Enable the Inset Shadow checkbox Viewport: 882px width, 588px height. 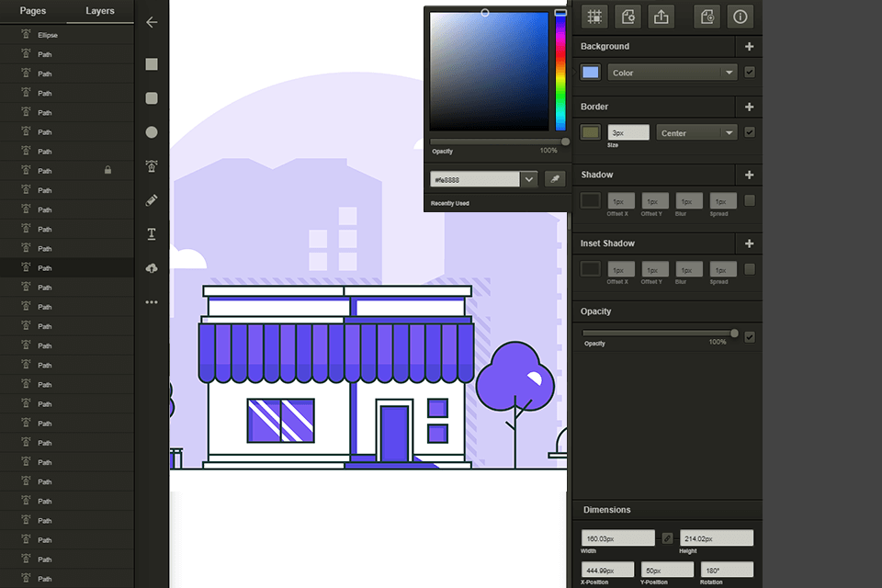(x=750, y=269)
